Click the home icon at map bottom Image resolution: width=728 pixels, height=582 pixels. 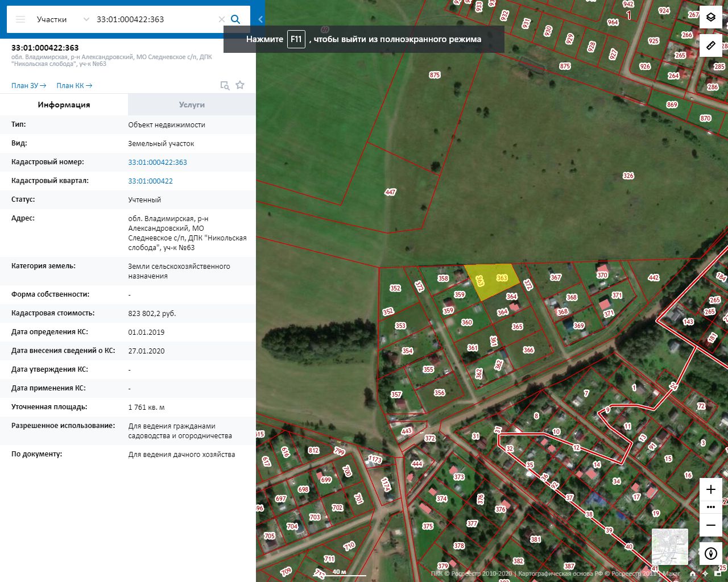pos(693,574)
